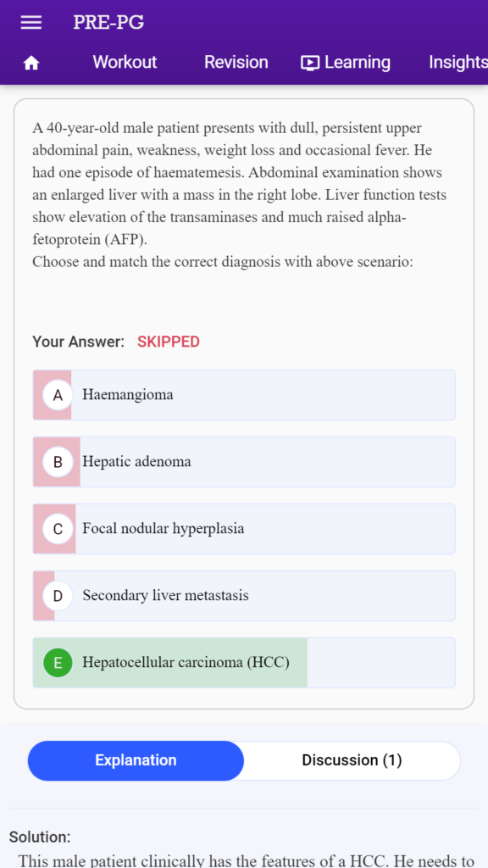Open the hamburger menu icon
Screen dimensions: 488x868
point(31,23)
